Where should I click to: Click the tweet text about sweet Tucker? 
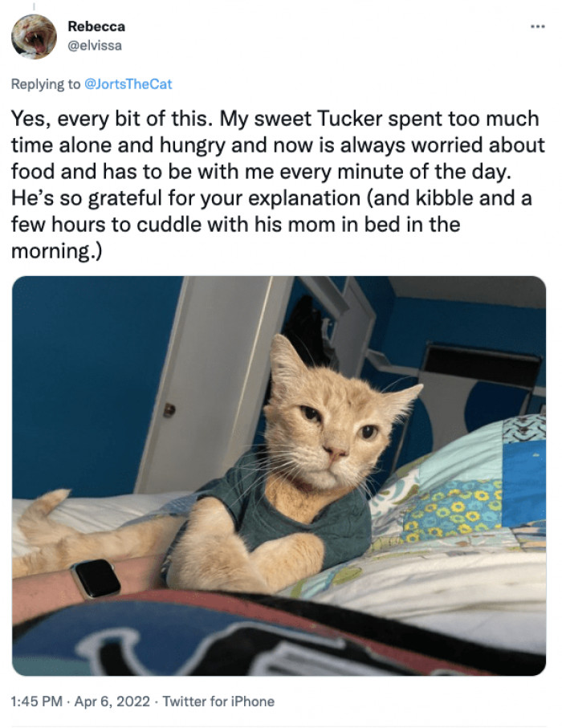point(278,185)
